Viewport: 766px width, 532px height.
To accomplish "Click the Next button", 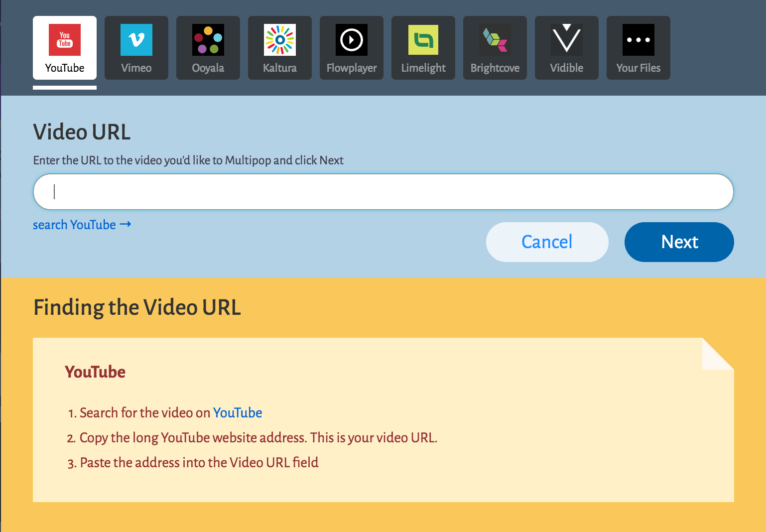I will pyautogui.click(x=679, y=242).
